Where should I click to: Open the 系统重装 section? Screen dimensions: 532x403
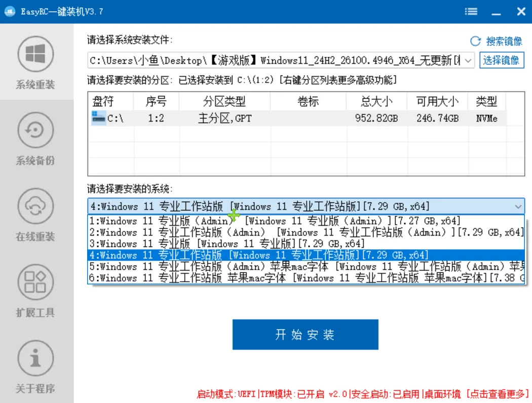coord(35,63)
